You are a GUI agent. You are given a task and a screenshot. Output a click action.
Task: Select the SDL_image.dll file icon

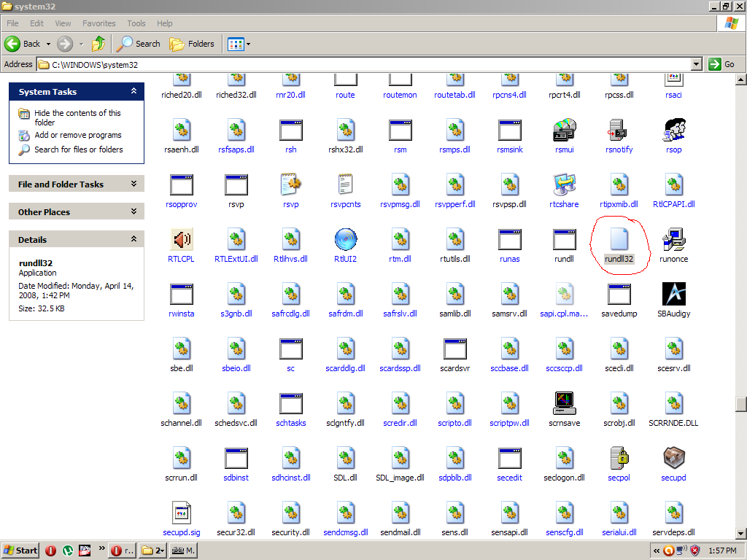[x=400, y=458]
